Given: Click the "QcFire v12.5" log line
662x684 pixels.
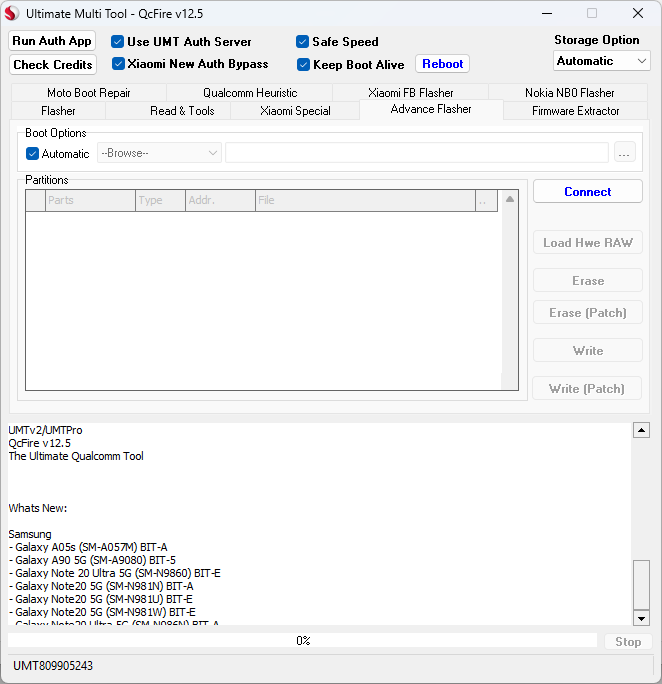Looking at the screenshot, I should click(39, 443).
